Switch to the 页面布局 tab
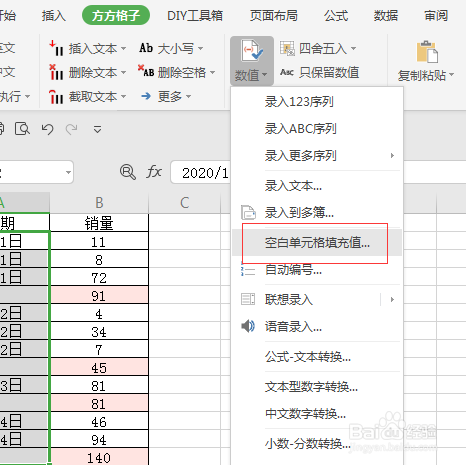This screenshot has height=465, width=466. click(x=273, y=16)
